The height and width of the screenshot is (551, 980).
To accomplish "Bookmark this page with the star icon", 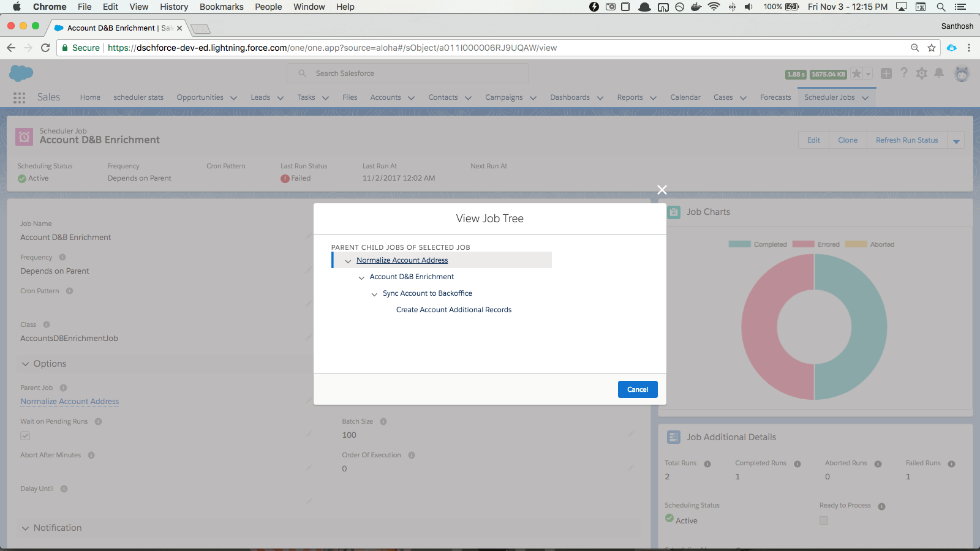I will coord(932,48).
